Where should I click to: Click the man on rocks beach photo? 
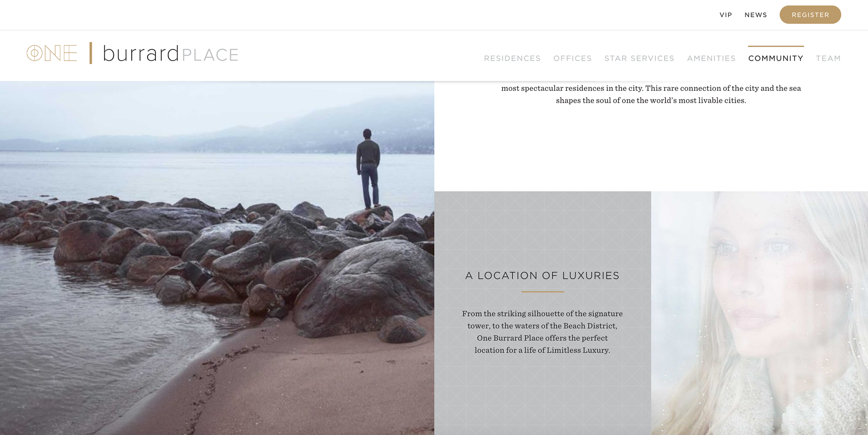[217, 258]
